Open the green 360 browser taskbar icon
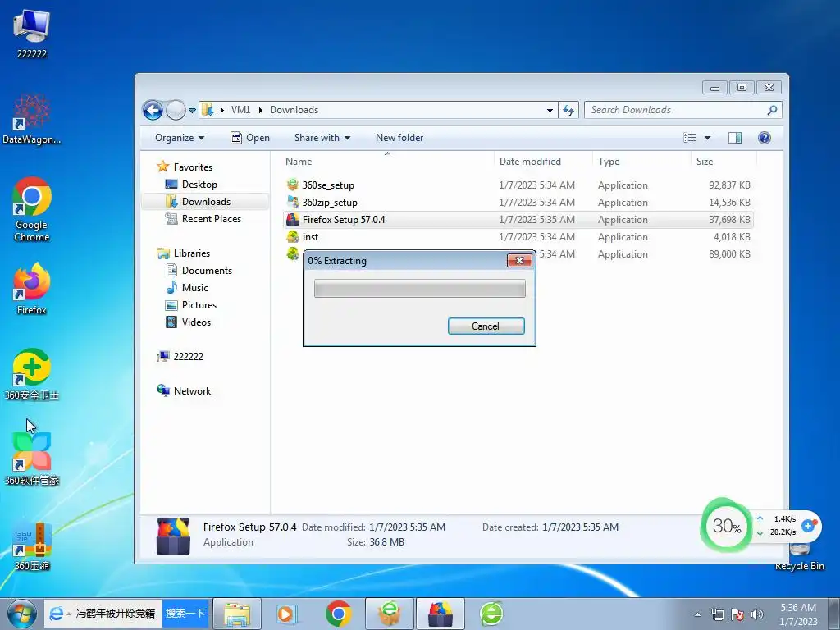This screenshot has width=840, height=630. pos(491,614)
